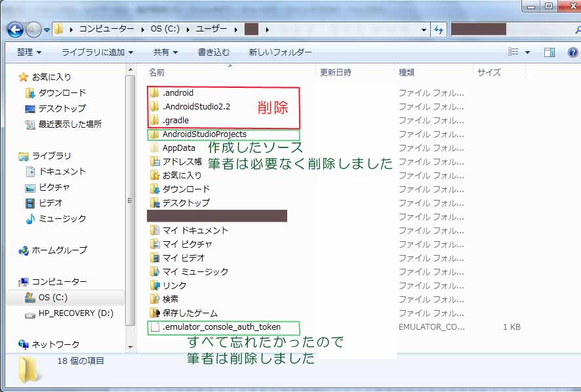
Task: Open the ピクチャ library
Action: point(47,187)
